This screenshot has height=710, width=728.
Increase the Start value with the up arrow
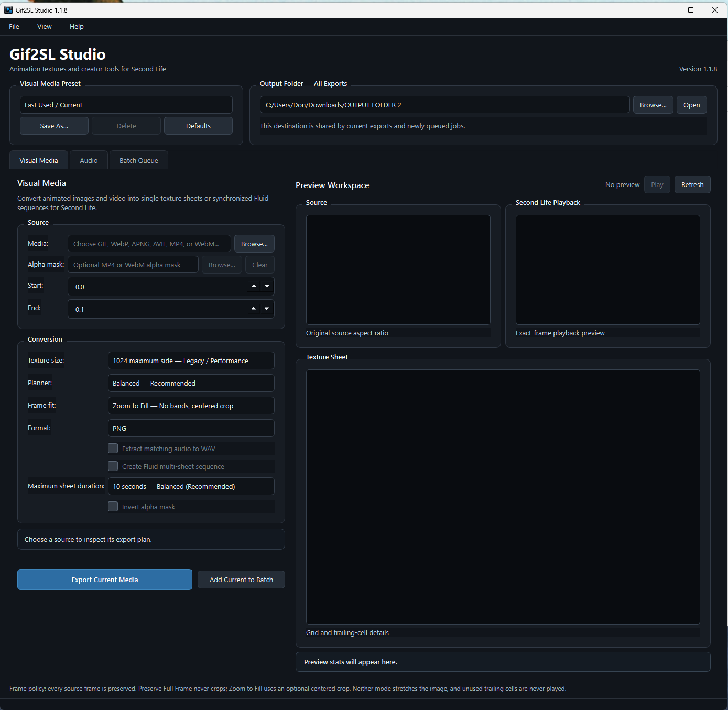coord(254,286)
